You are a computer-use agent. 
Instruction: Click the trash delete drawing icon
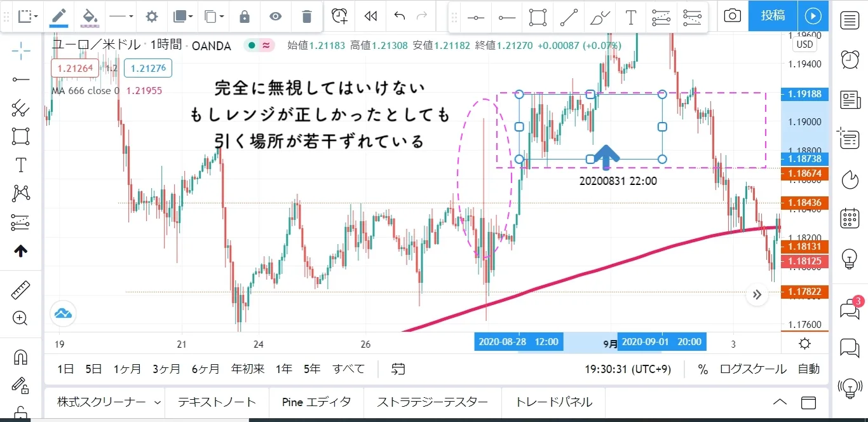click(306, 16)
